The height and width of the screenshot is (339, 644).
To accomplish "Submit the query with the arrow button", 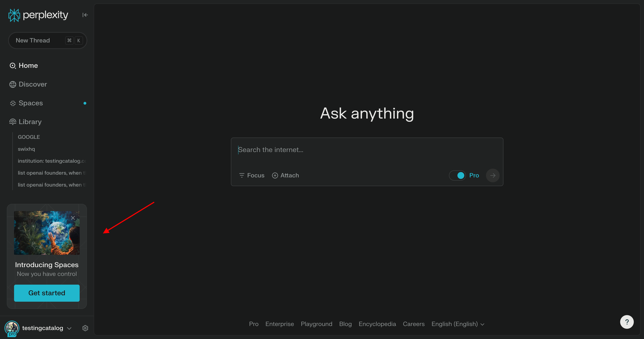I will (493, 175).
